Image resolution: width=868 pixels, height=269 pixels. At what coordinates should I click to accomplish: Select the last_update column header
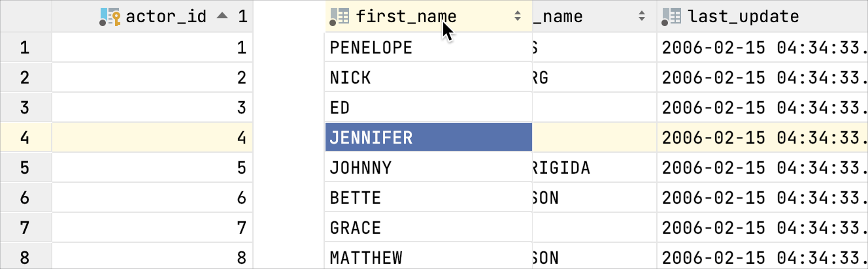point(743,16)
